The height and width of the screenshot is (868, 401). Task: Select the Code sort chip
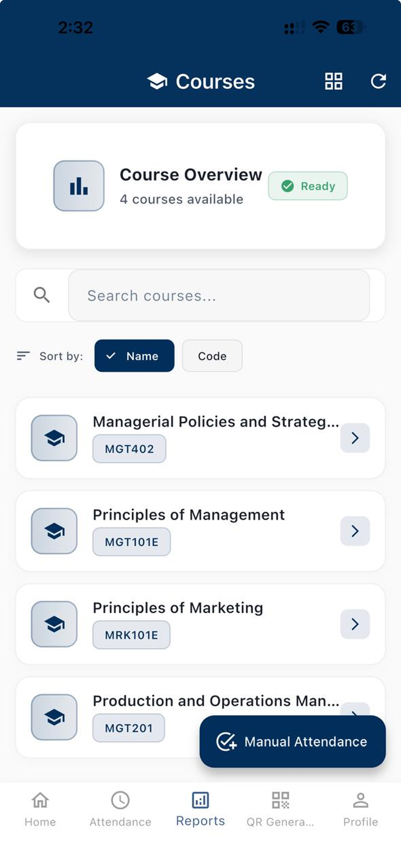pyautogui.click(x=212, y=356)
